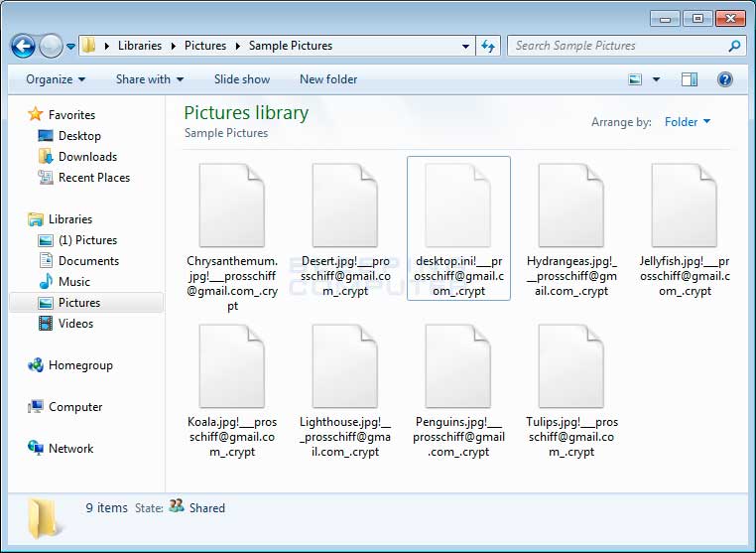Click the Documents page icon
756x553 pixels.
click(46, 260)
